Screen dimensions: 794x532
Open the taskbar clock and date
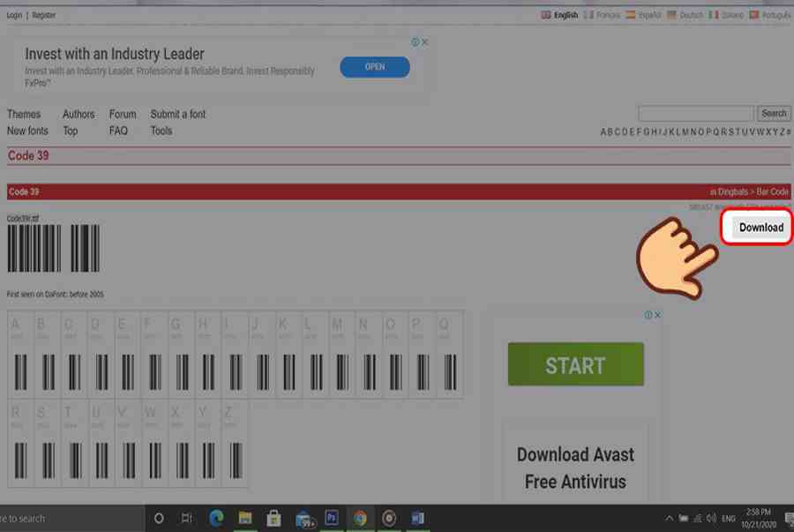point(759,519)
